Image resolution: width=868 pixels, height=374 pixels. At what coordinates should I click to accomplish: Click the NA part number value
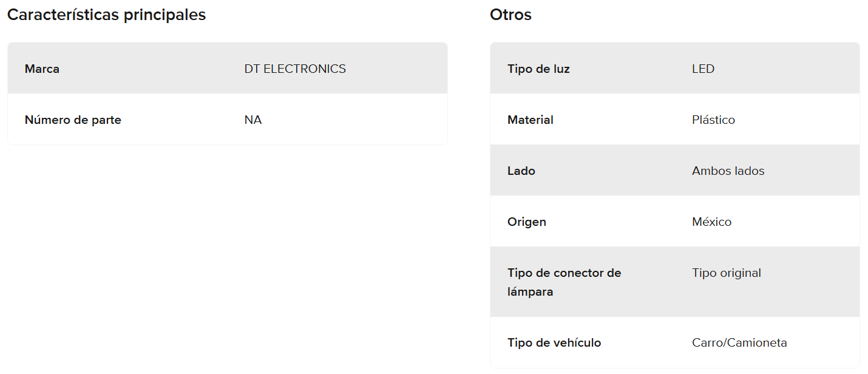click(253, 120)
